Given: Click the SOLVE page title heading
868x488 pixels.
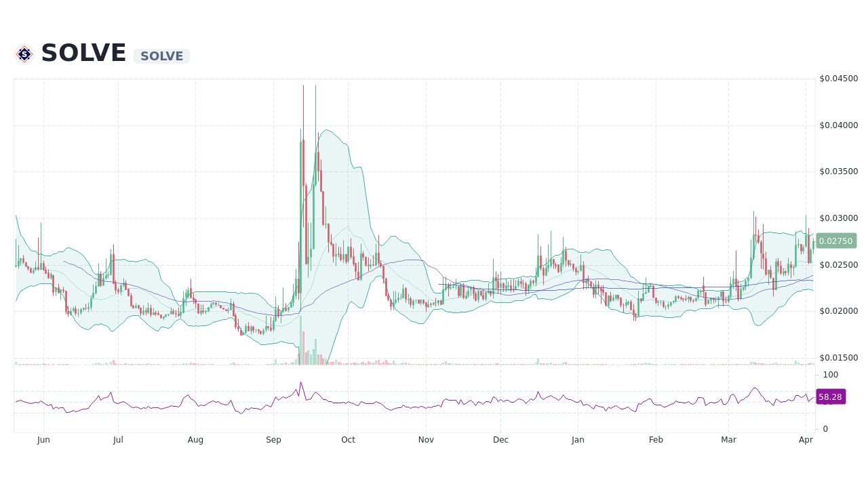Looking at the screenshot, I should coord(83,52).
